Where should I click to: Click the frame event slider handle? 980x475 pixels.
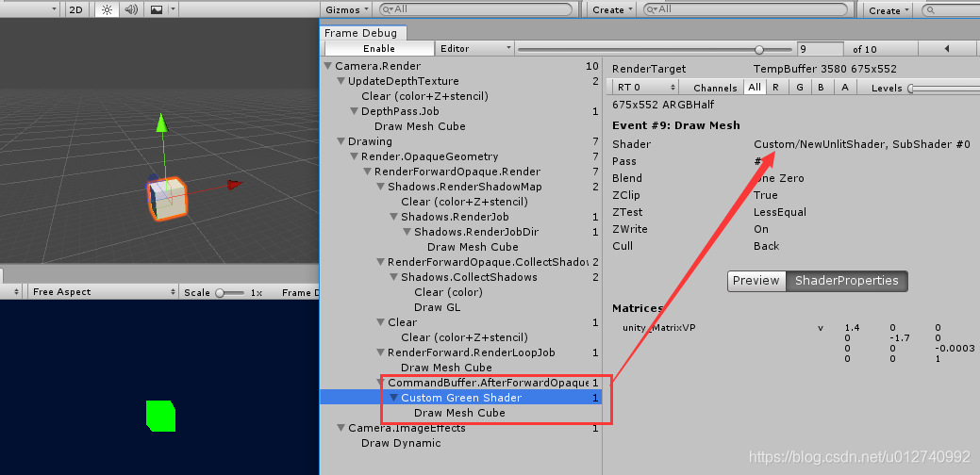(x=759, y=49)
